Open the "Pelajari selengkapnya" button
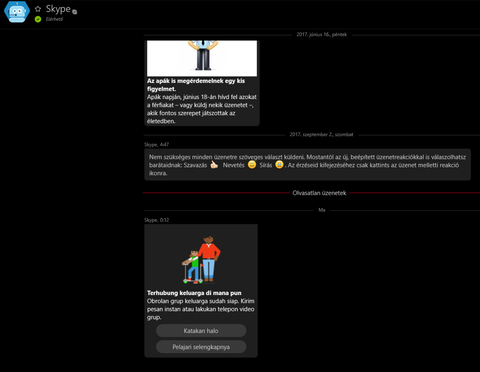The height and width of the screenshot is (372, 480). [x=201, y=347]
